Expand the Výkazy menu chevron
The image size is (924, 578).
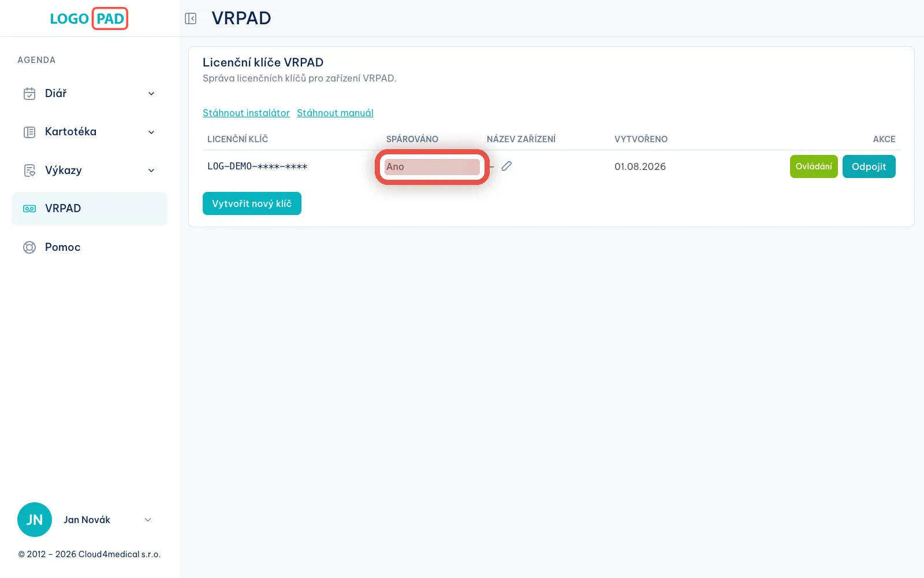click(x=151, y=171)
